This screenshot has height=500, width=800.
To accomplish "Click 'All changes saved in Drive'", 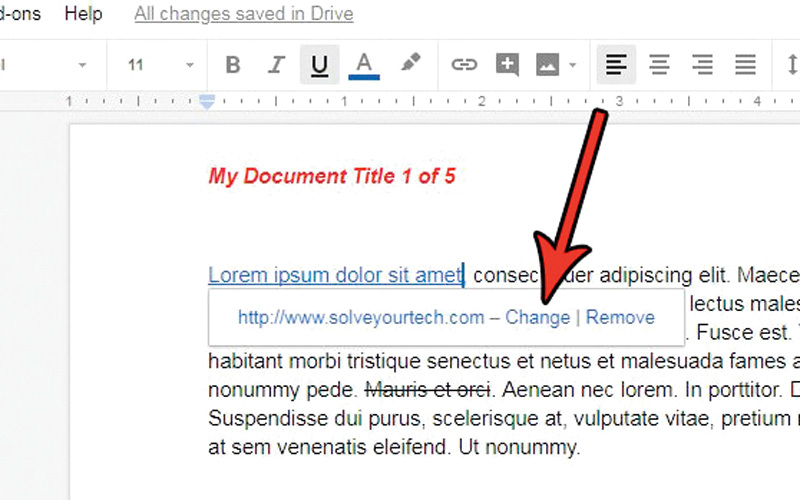I will click(243, 14).
